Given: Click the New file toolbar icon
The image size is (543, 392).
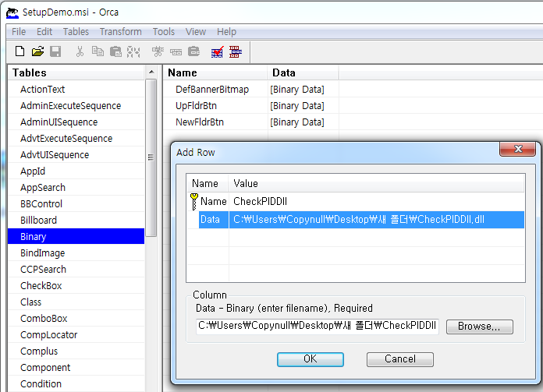Looking at the screenshot, I should point(20,51).
